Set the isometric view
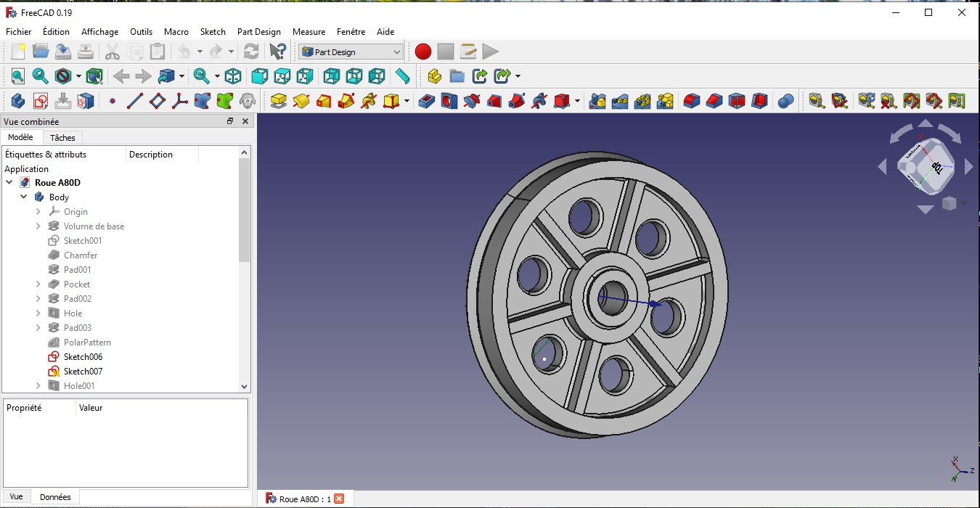This screenshot has width=980, height=508. click(233, 76)
